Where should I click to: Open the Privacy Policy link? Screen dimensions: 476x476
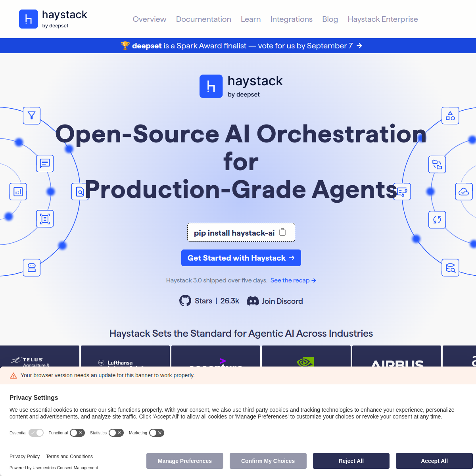pyautogui.click(x=25, y=457)
